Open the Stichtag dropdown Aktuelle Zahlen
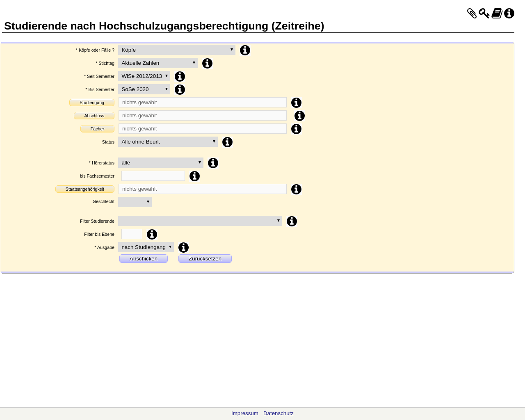 (x=158, y=63)
